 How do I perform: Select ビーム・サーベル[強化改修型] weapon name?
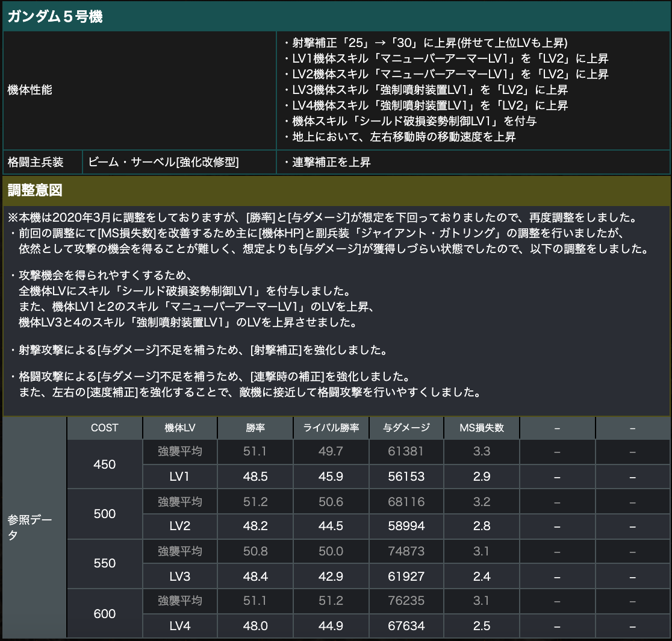tap(163, 162)
